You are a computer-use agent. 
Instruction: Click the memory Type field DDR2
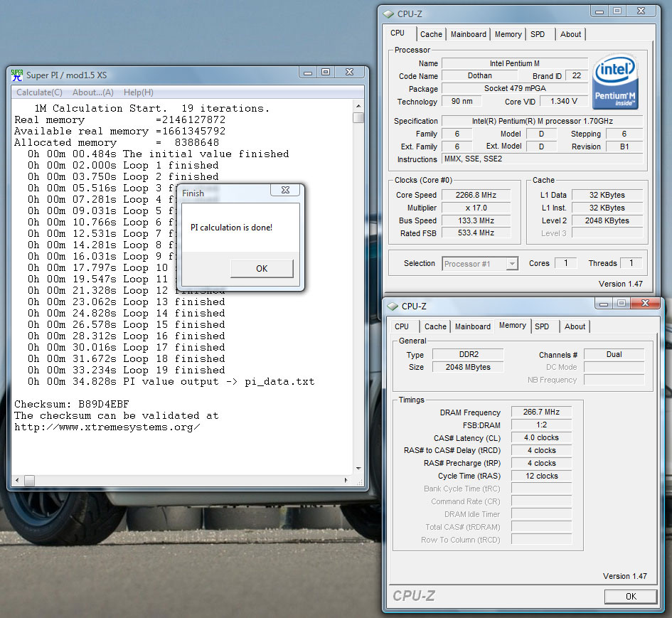[x=469, y=354]
